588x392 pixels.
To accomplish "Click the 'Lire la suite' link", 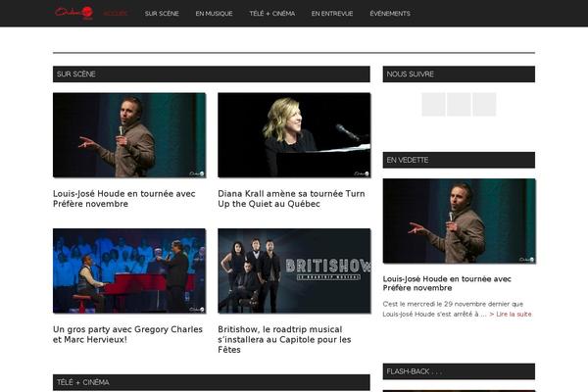I will point(511,314).
